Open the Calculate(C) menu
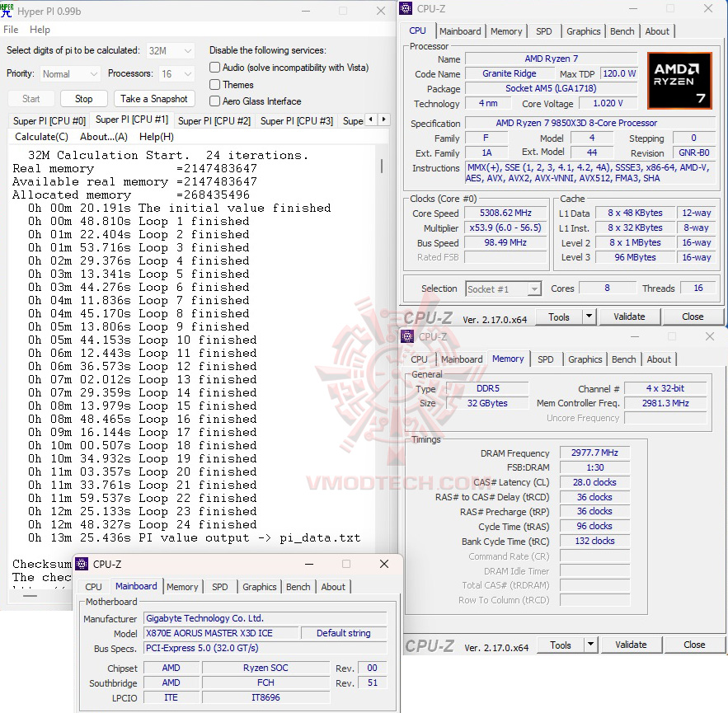The width and height of the screenshot is (728, 713). pos(41,137)
